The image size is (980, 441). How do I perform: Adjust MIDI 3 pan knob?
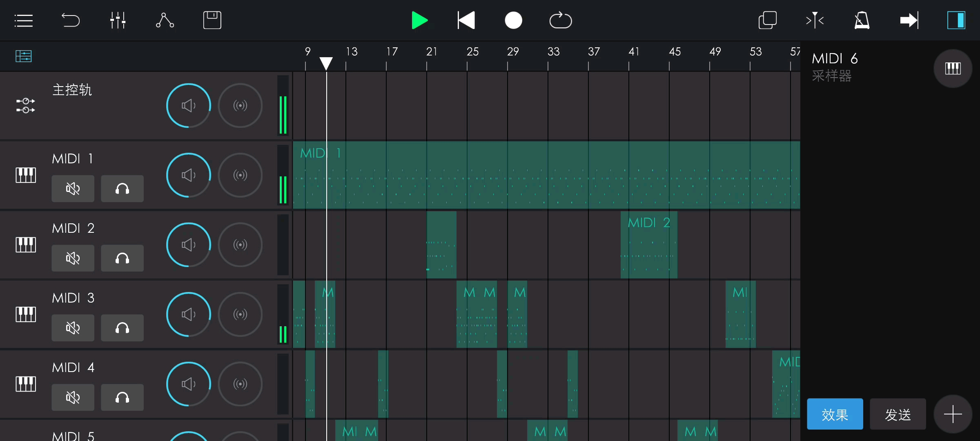(240, 314)
